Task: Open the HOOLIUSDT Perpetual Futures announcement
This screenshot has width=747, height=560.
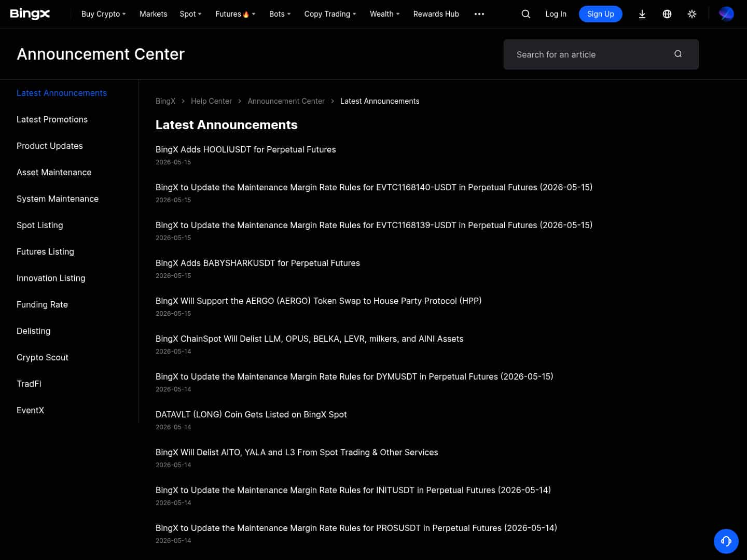Action: coord(246,149)
